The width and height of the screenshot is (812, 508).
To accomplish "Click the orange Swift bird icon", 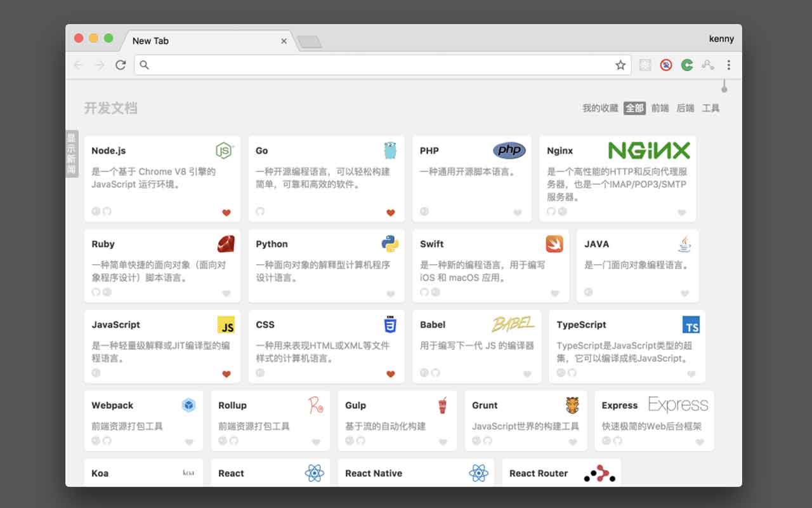I will 554,244.
